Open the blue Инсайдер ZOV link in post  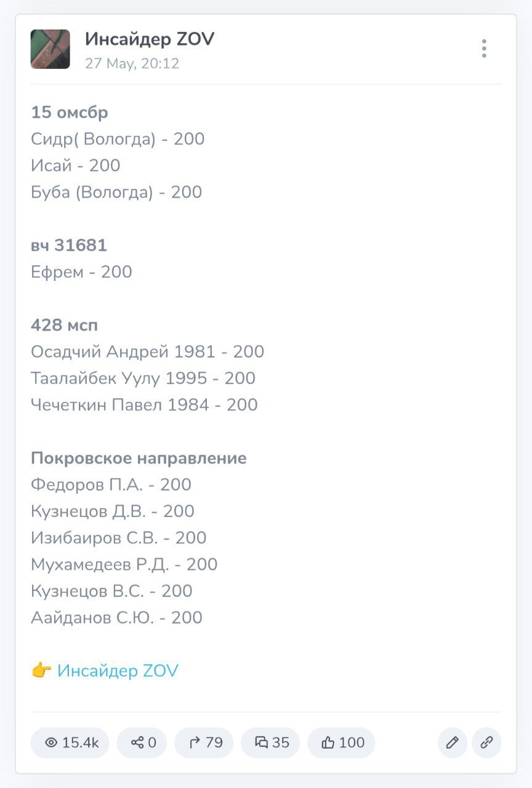click(118, 670)
